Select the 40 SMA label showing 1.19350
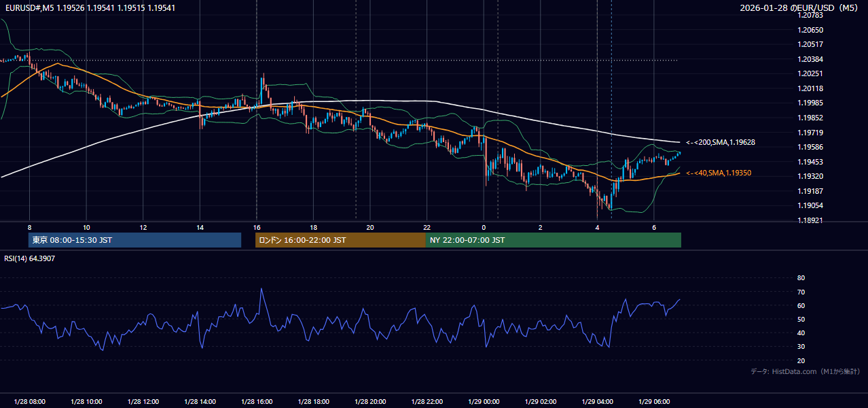Viewport: 868px width, 408px height. tap(719, 173)
